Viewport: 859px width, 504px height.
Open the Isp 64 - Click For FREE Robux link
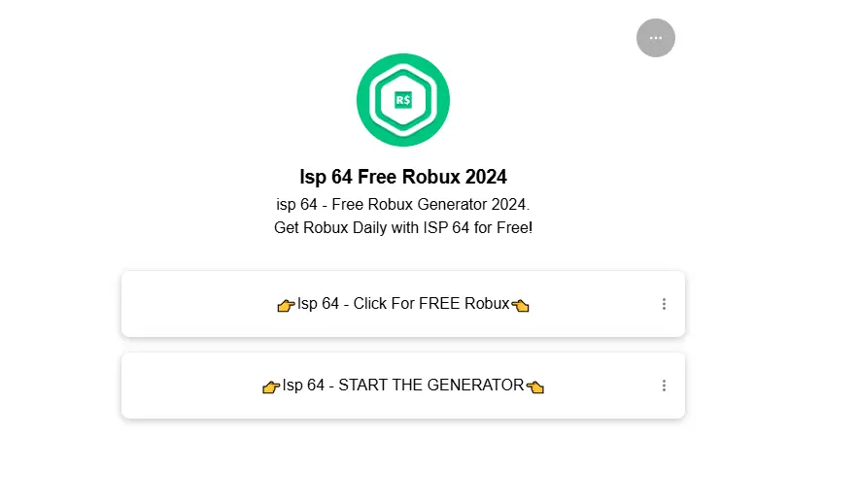click(x=402, y=304)
